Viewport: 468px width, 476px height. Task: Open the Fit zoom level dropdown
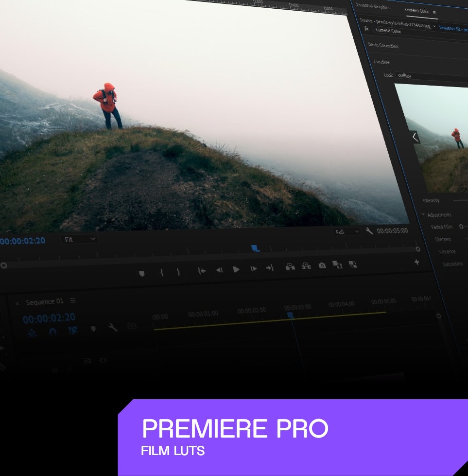pos(79,239)
